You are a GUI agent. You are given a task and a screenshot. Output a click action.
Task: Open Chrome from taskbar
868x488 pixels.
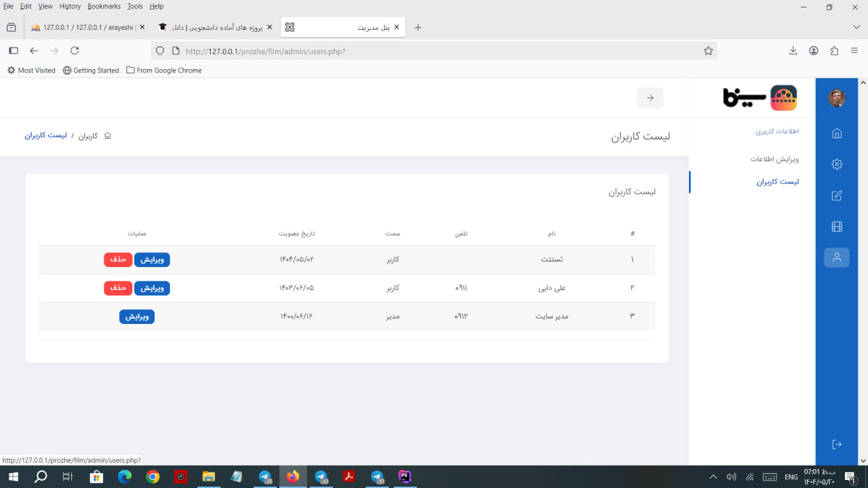153,477
